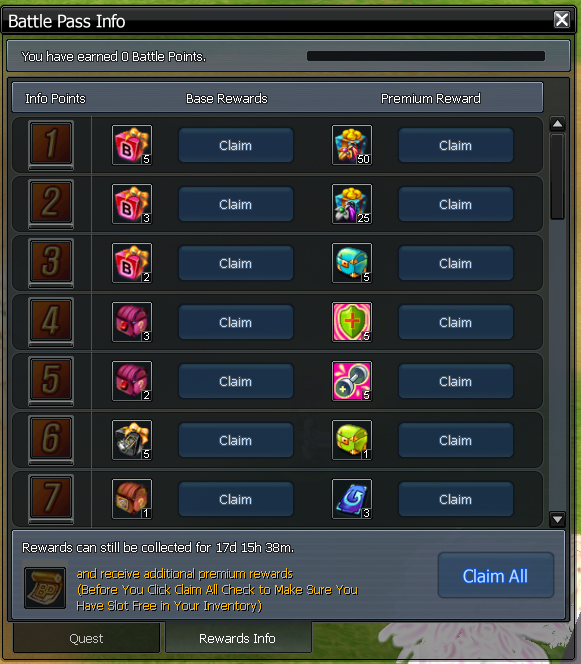Click the BP scroll icon at bottom

point(45,588)
